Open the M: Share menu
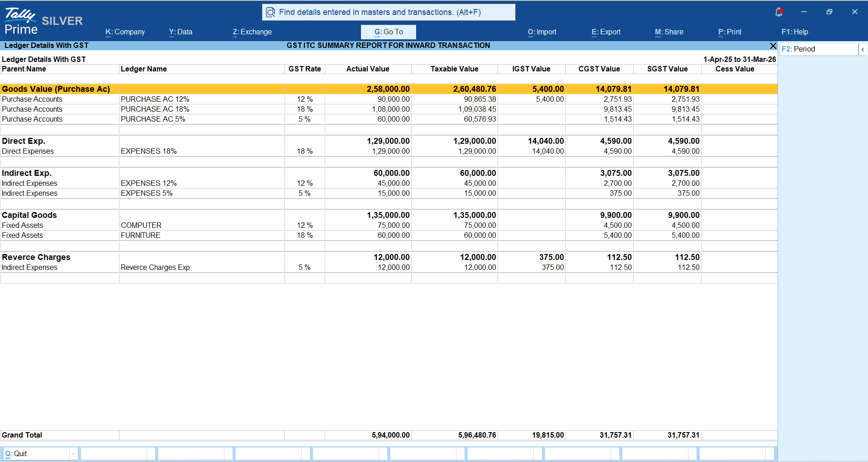The height and width of the screenshot is (462, 868). (669, 32)
